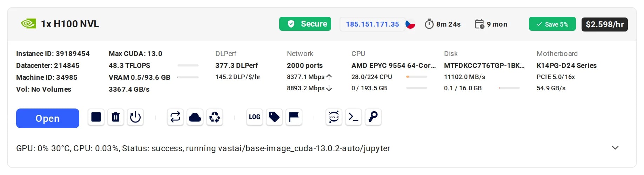This screenshot has width=644, height=175.
Task: Click the stopwatch uptime icon
Action: tap(429, 24)
